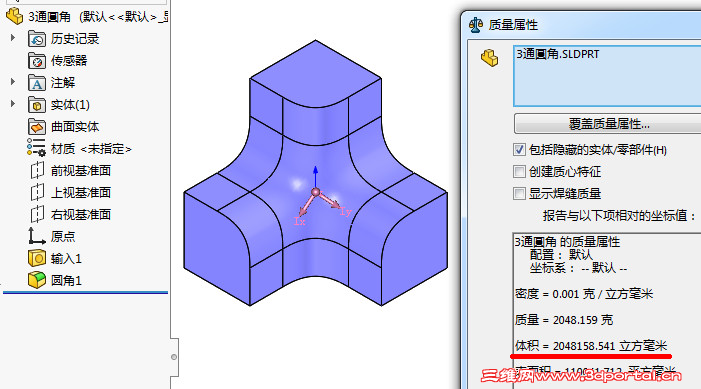
Task: Click the center of mass marker on model
Action: pyautogui.click(x=315, y=192)
